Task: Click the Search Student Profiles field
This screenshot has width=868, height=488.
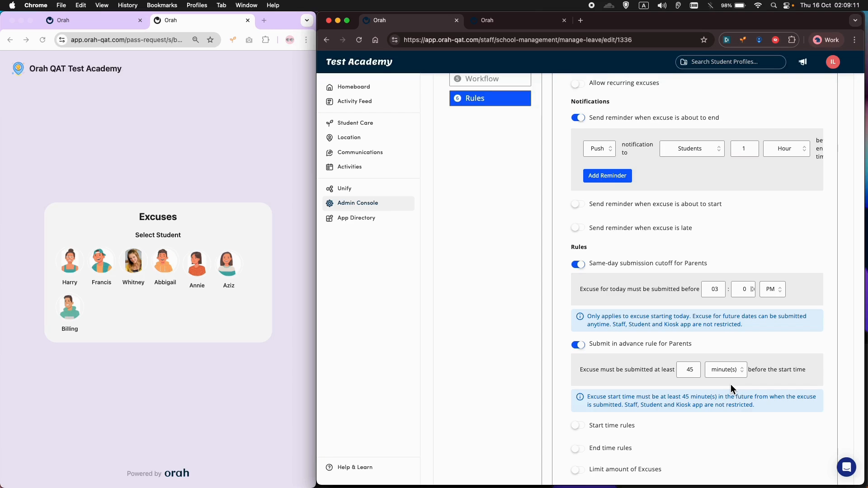Action: coord(730,62)
